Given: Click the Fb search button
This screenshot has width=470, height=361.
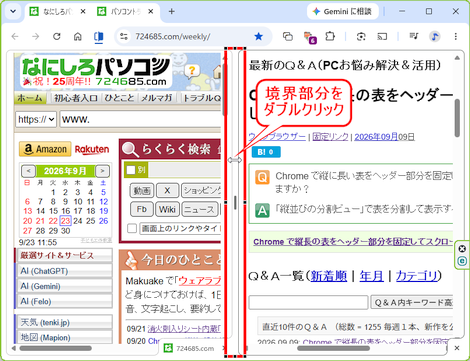Looking at the screenshot, I should click(142, 209).
